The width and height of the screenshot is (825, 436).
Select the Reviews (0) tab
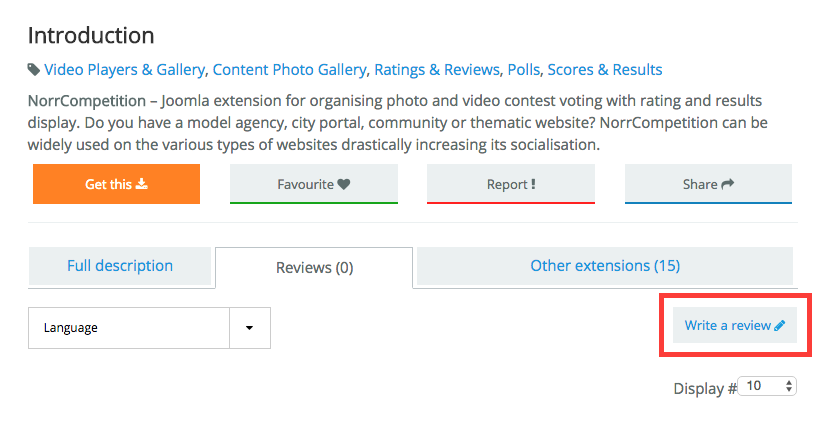314,268
